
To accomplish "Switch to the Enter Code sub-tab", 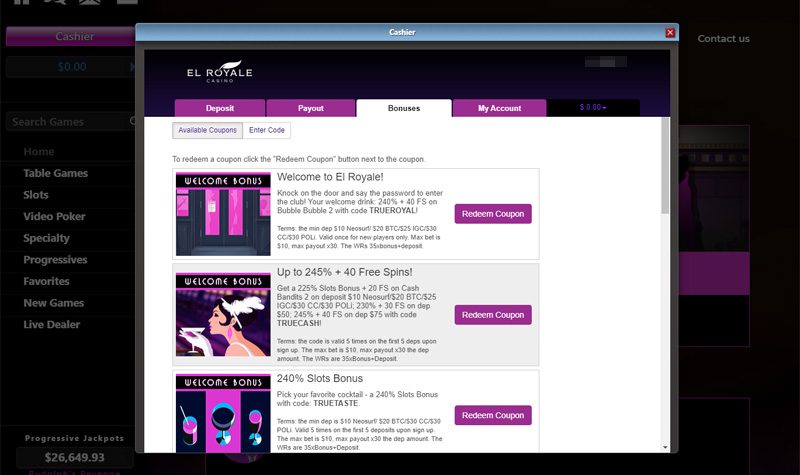I will [x=266, y=130].
